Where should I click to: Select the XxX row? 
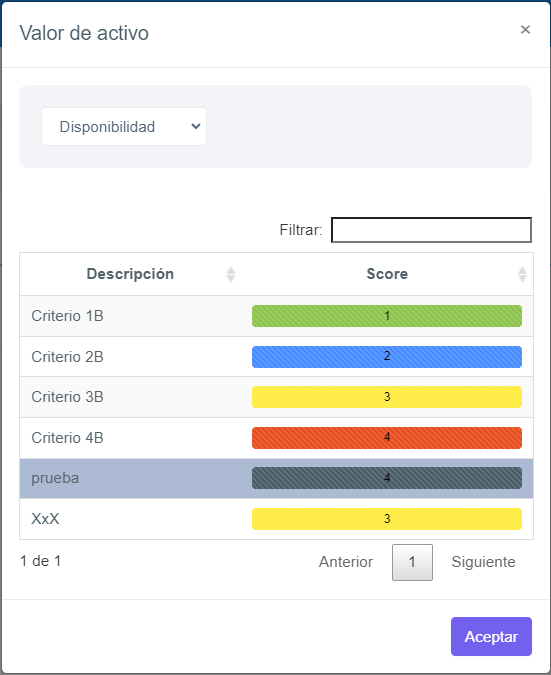point(276,519)
